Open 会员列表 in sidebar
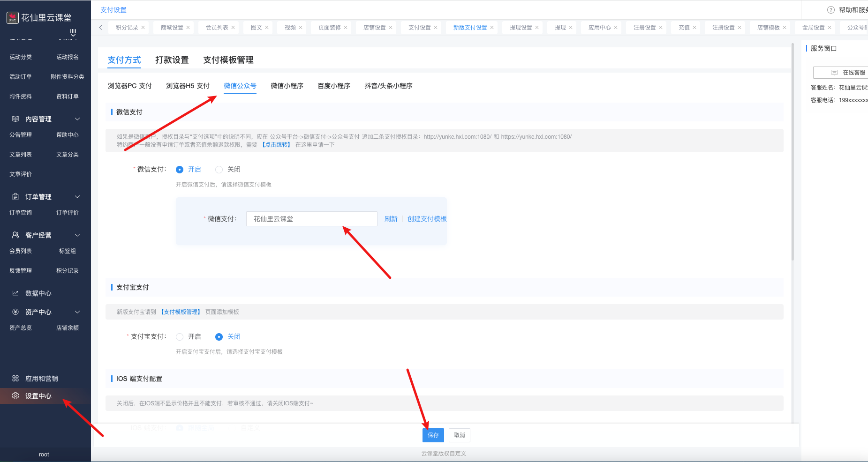This screenshot has width=868, height=462. (x=21, y=251)
